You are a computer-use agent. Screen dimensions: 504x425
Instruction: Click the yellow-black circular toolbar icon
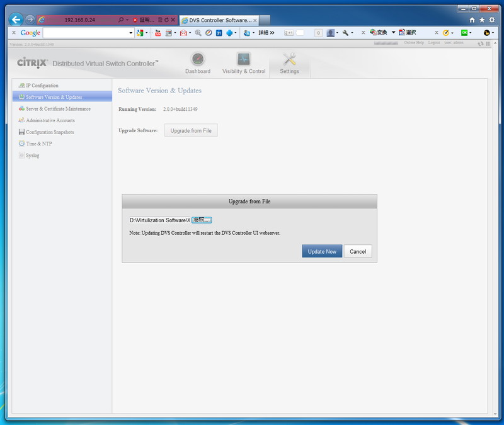pyautogui.click(x=486, y=33)
